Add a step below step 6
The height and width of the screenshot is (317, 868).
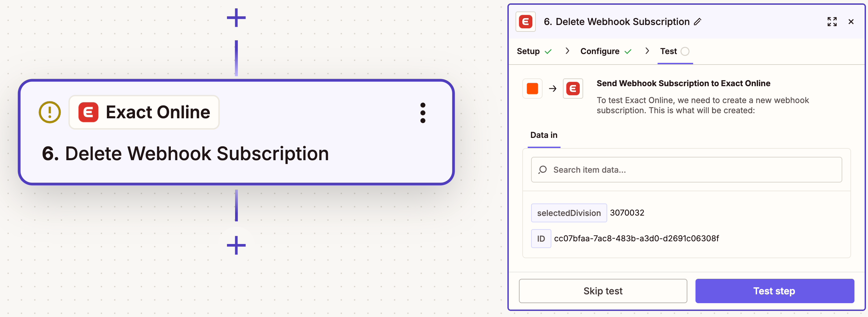(x=236, y=245)
